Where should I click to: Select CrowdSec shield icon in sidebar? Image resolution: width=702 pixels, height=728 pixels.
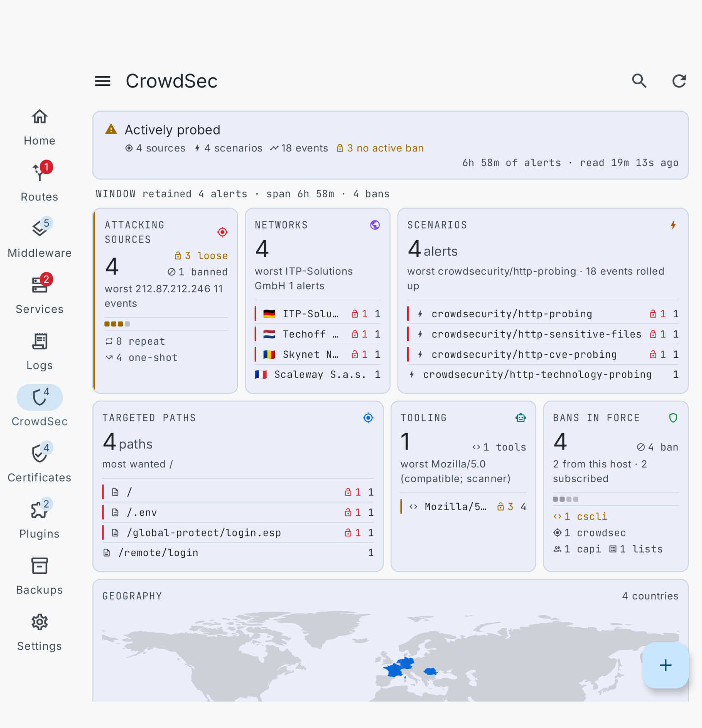click(39, 397)
